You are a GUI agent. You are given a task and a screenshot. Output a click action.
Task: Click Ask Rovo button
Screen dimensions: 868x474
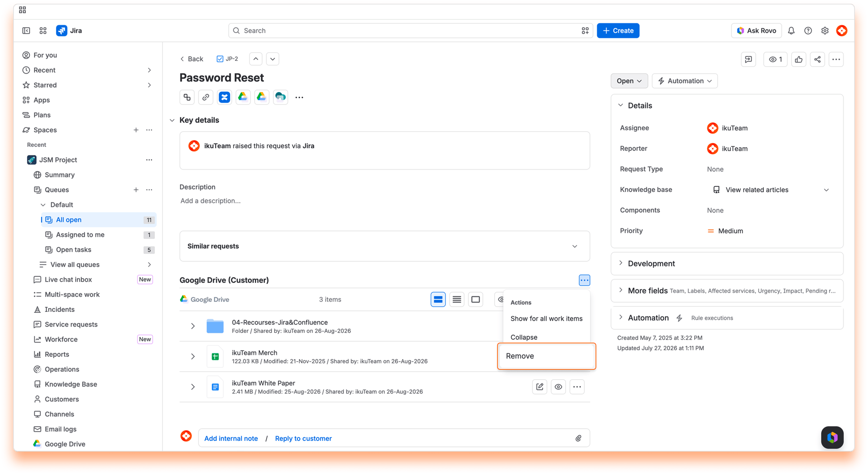tap(756, 31)
